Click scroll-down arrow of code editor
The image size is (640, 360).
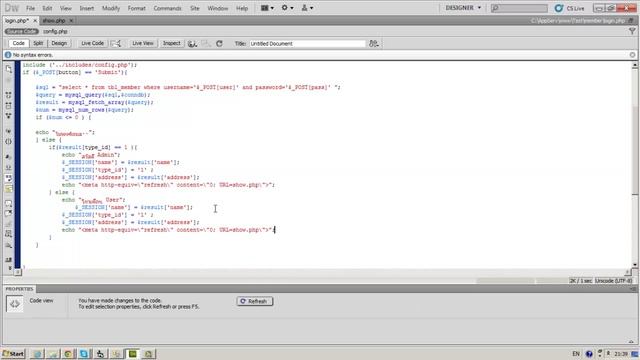point(635,265)
